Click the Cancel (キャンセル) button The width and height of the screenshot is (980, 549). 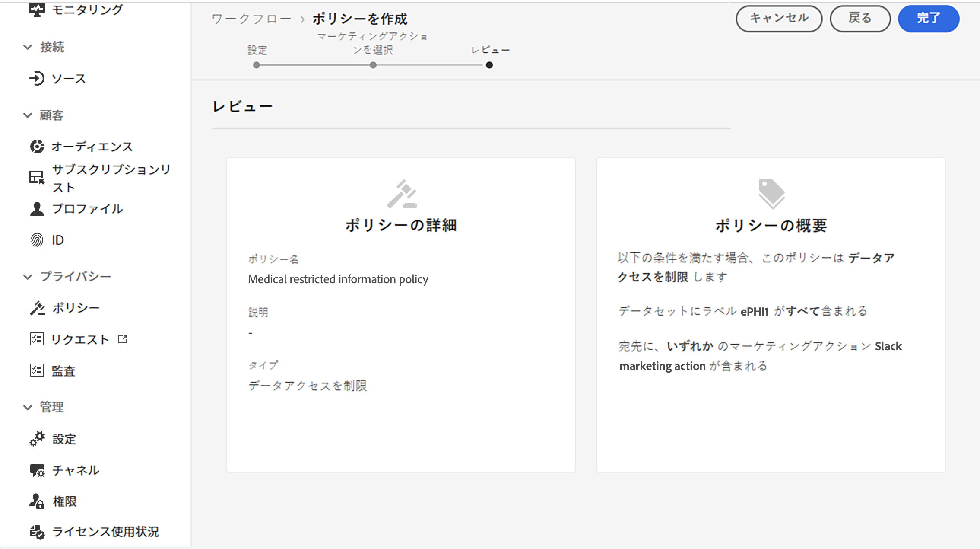779,19
